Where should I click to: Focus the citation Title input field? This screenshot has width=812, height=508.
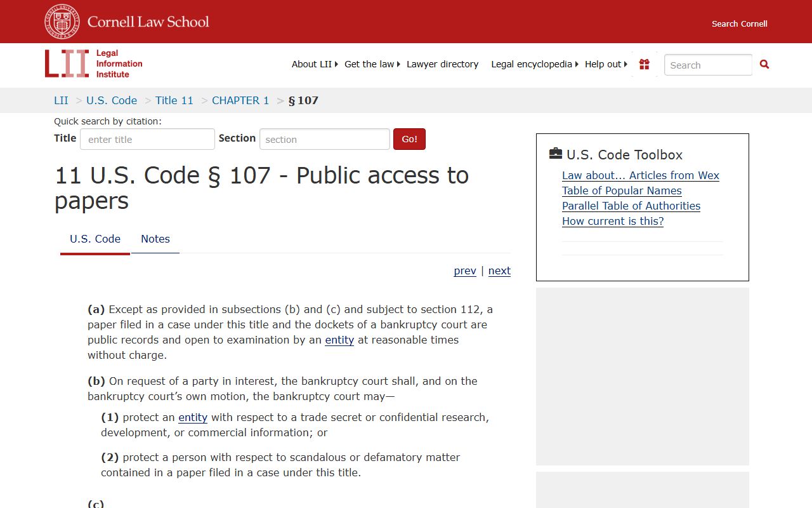click(x=147, y=139)
